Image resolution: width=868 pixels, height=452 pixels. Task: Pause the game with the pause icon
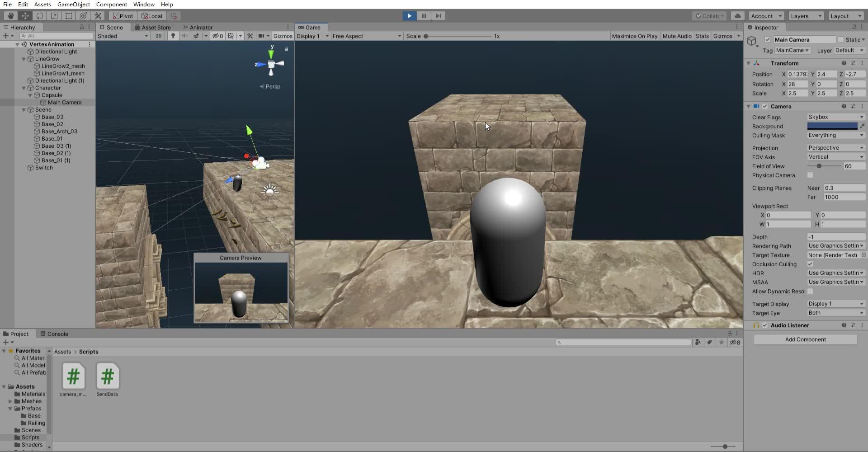tap(424, 16)
